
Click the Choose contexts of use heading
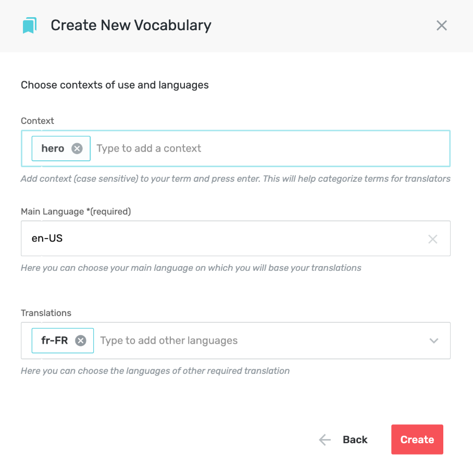click(115, 85)
